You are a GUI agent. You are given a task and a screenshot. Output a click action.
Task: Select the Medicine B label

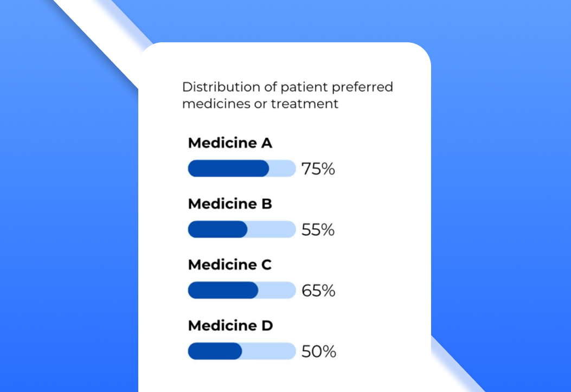point(230,204)
